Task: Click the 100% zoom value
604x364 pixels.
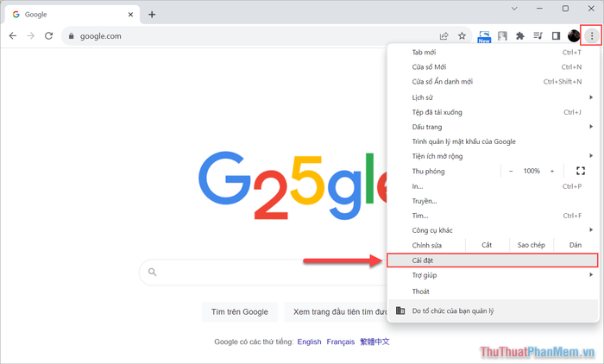Action: click(532, 171)
